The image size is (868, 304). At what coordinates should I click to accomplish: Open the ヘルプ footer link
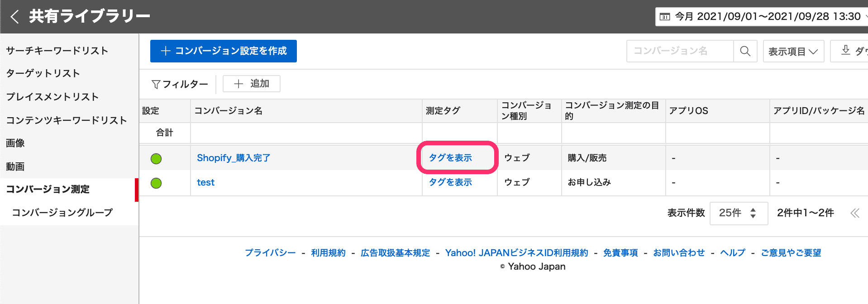[733, 252]
